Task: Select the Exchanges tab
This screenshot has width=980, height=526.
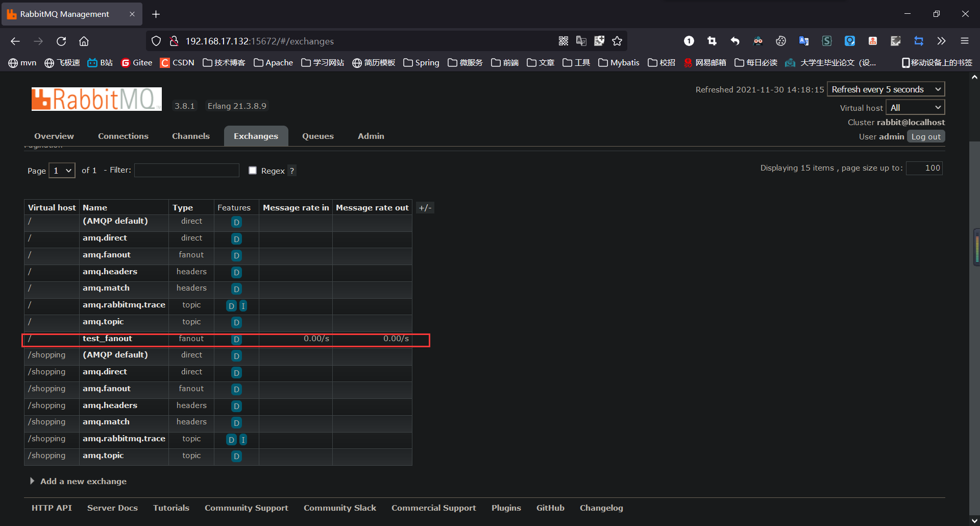Action: pos(256,136)
